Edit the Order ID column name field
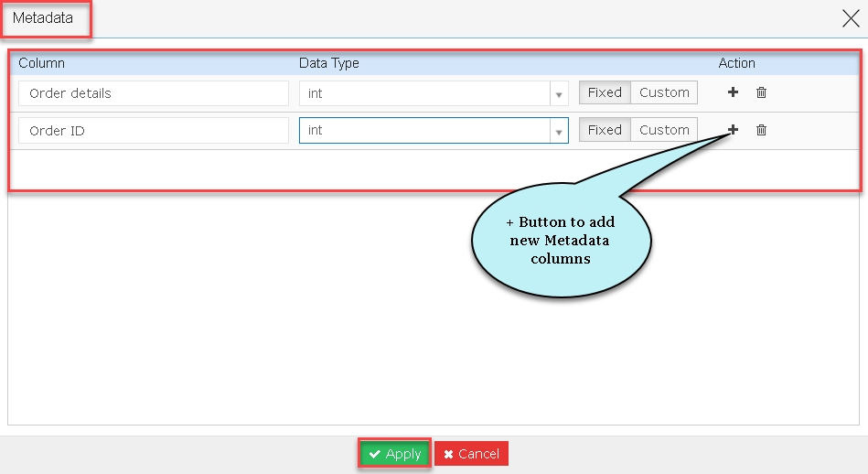Viewport: 868px width, 474px height. (154, 131)
